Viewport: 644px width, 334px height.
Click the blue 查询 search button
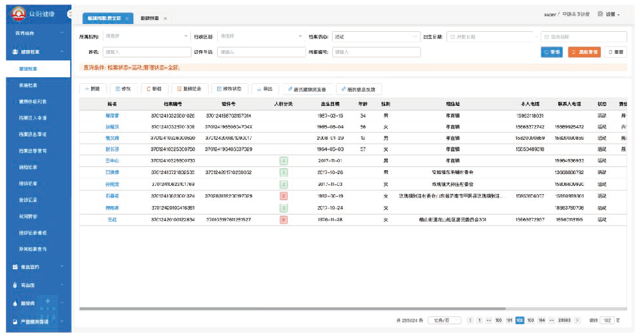pyautogui.click(x=552, y=52)
